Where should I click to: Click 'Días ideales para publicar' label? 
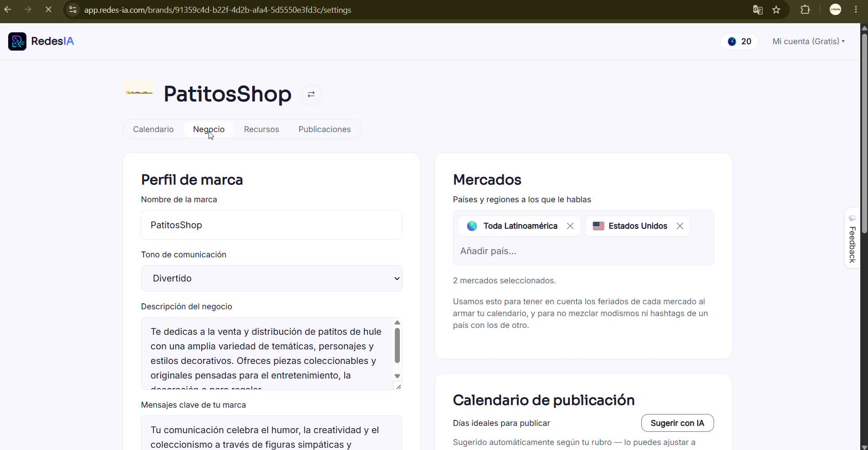(x=501, y=423)
